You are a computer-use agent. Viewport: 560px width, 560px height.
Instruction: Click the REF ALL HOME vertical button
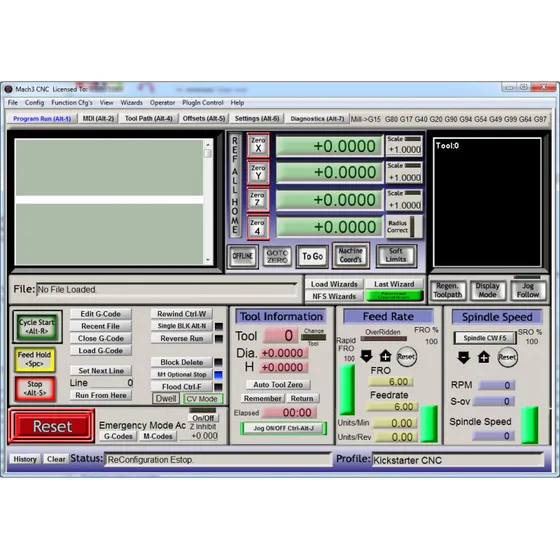(235, 185)
